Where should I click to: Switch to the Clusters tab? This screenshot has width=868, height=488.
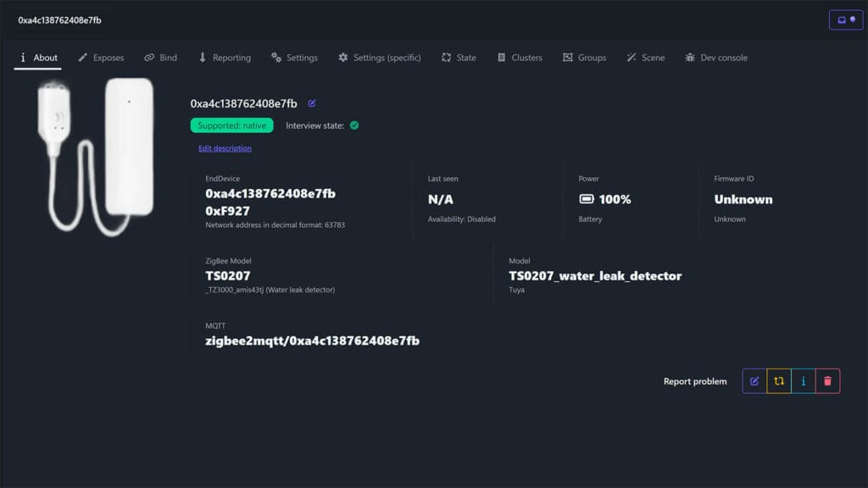pyautogui.click(x=520, y=58)
